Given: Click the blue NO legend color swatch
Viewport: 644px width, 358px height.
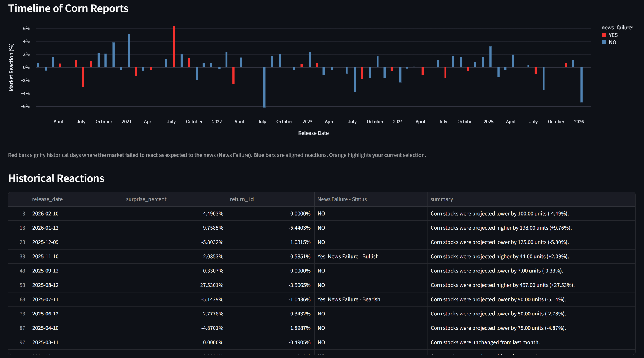Looking at the screenshot, I should pos(604,42).
